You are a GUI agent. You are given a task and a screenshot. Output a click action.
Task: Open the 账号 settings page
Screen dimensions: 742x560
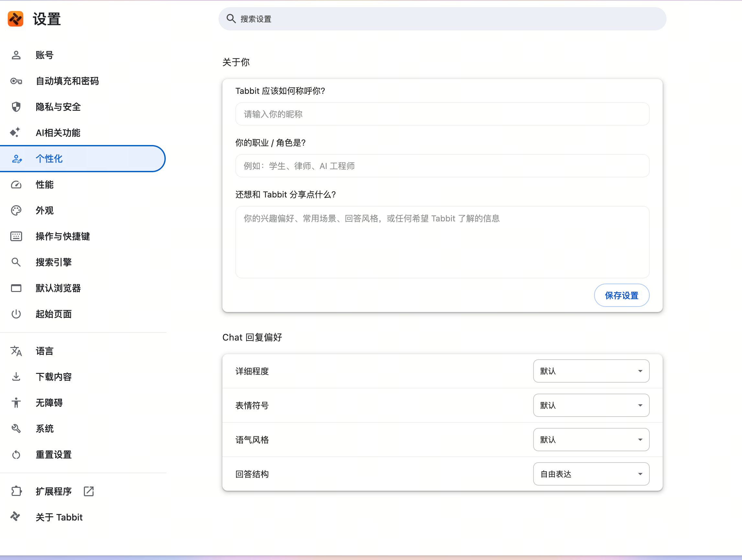coord(83,55)
